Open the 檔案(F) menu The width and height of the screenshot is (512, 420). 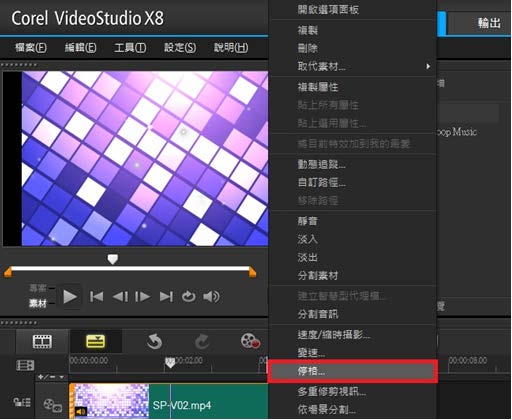point(31,48)
